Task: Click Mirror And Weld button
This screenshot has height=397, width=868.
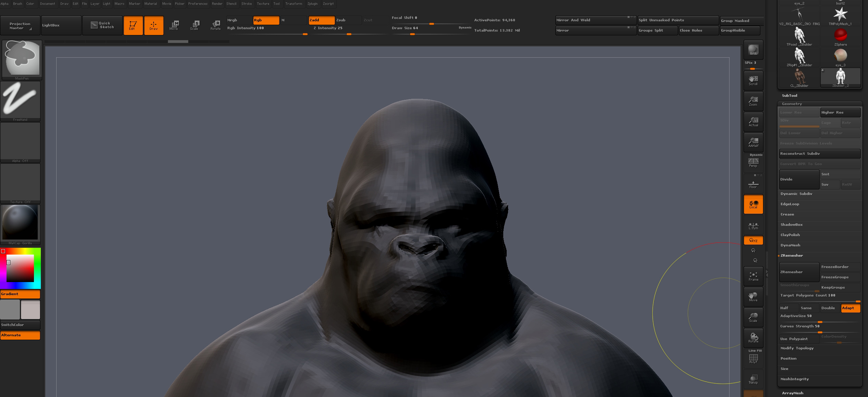Action: tap(596, 20)
